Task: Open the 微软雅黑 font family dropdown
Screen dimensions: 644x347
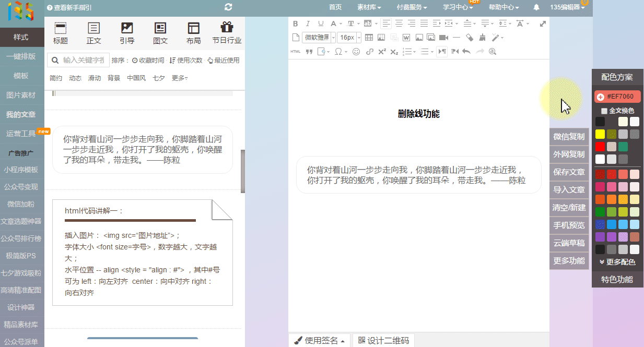Action: (319, 38)
